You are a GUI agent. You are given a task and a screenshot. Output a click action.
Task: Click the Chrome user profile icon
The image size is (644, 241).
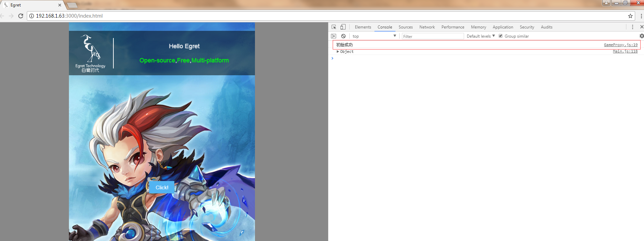coord(606,3)
